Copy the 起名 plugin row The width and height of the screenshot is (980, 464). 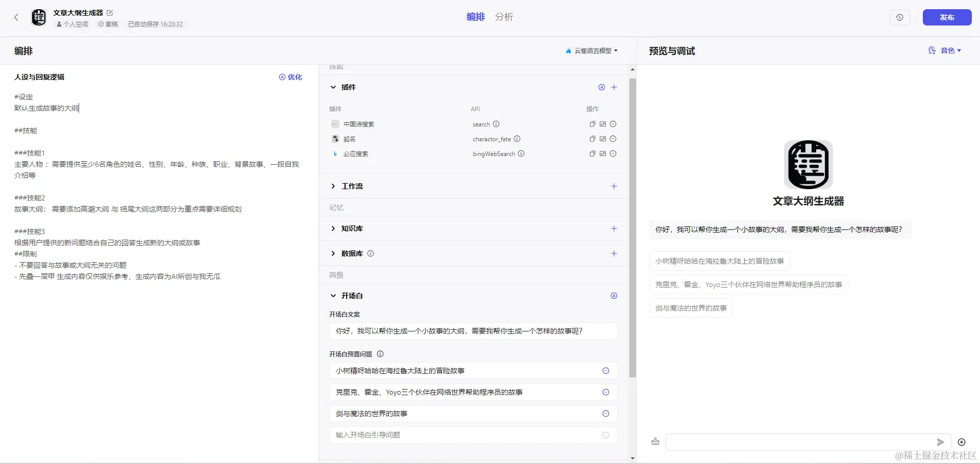[593, 139]
